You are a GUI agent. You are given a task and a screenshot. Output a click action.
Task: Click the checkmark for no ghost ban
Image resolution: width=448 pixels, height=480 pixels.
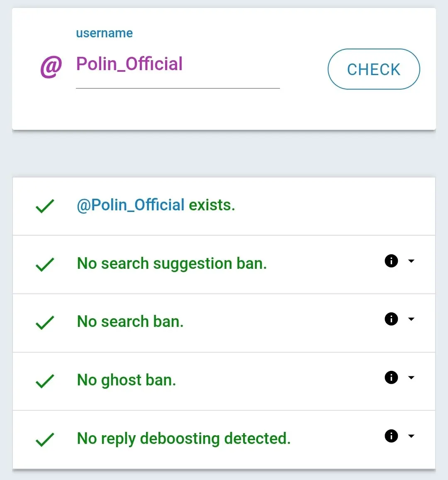point(44,381)
